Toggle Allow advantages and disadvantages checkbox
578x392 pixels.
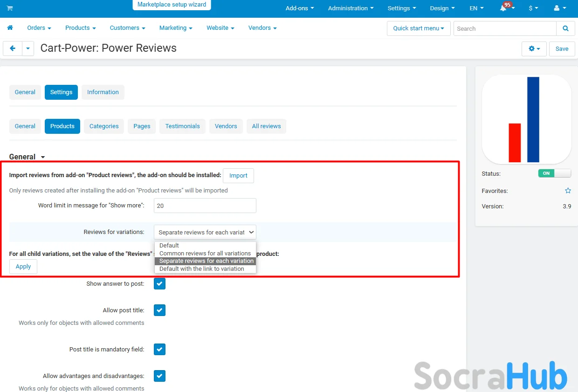click(x=160, y=376)
